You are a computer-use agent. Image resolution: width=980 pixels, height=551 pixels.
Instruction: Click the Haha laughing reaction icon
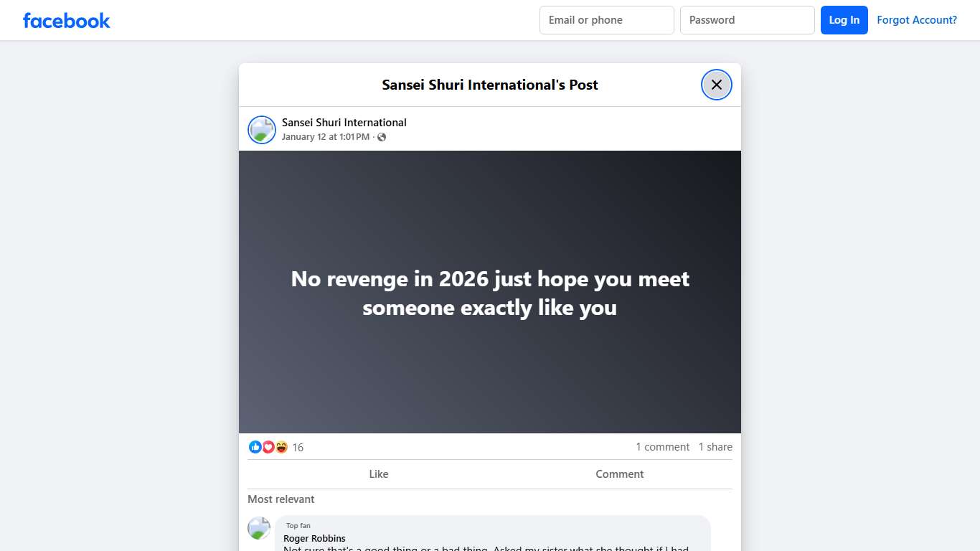point(281,447)
